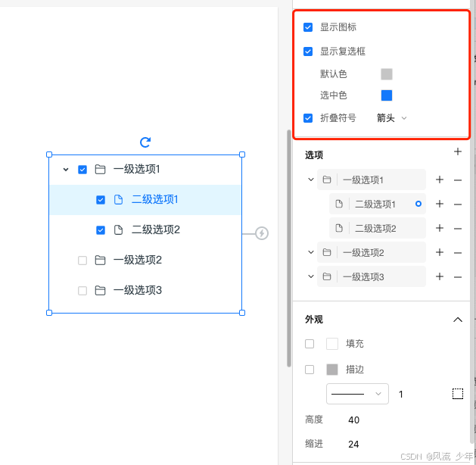Change file icon of 二级选项1 in panel
The height and width of the screenshot is (465, 476).
pos(339,204)
